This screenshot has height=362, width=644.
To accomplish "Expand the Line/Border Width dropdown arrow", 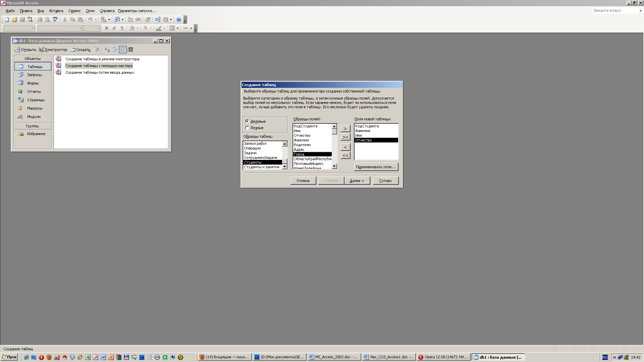I will coord(191,28).
